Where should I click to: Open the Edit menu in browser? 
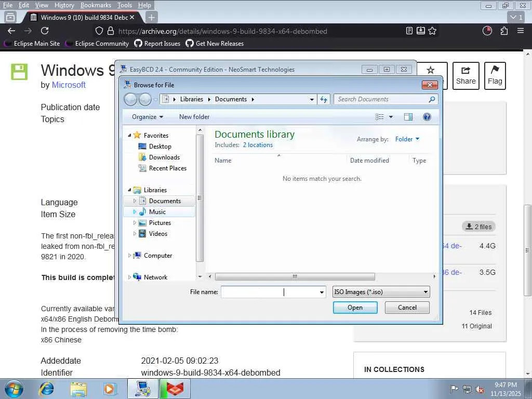click(23, 5)
